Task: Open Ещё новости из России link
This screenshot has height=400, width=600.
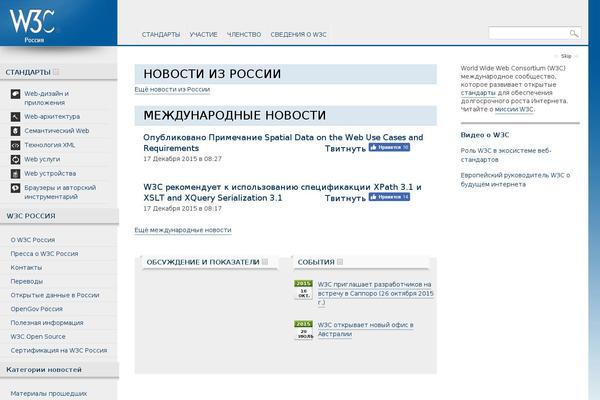Action: tap(172, 90)
